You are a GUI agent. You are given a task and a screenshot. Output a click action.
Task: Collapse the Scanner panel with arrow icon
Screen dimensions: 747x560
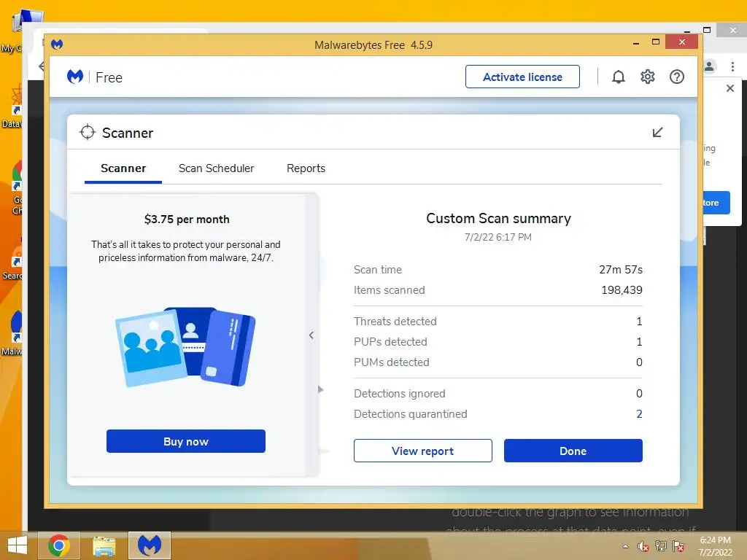click(x=657, y=133)
